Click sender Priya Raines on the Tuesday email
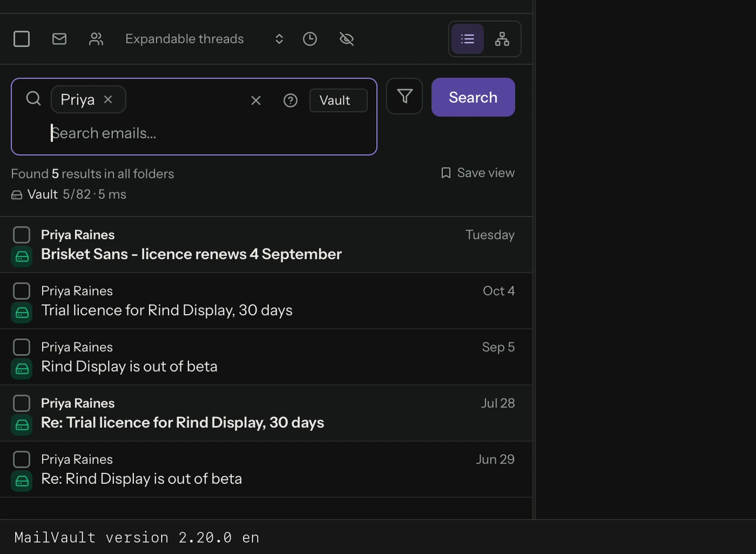 pos(78,235)
